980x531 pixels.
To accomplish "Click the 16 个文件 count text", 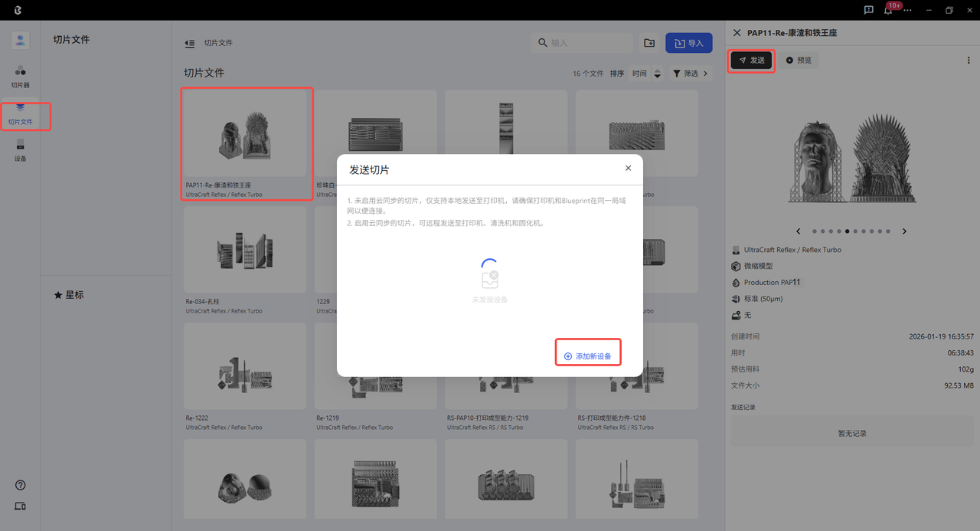I will point(588,74).
